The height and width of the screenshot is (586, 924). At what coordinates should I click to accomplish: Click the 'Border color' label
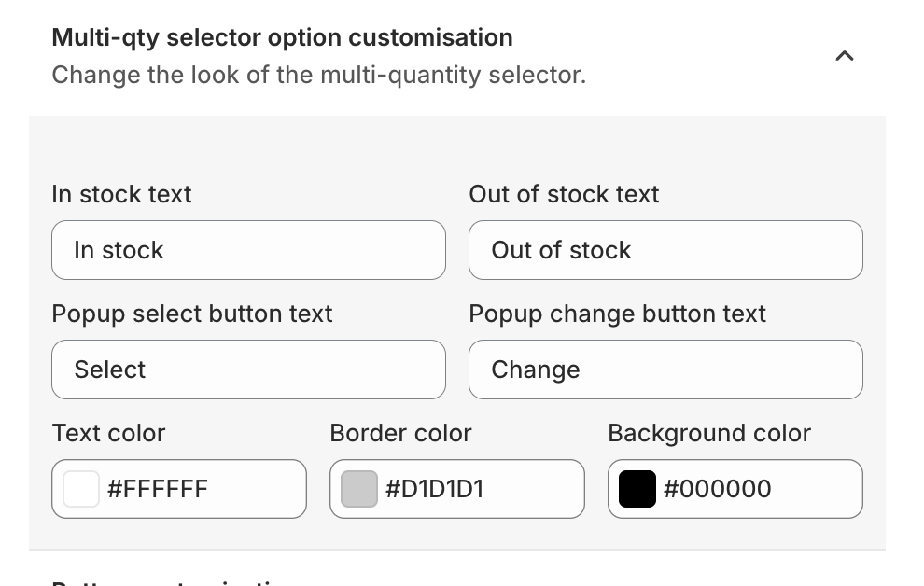400,433
